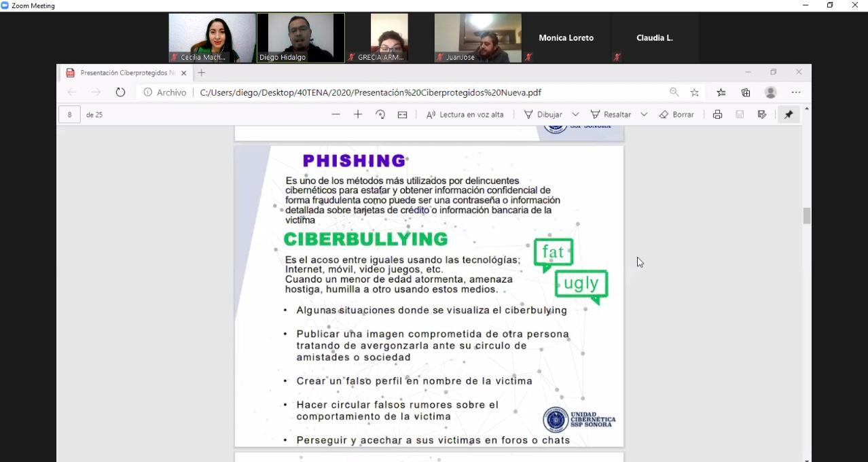The height and width of the screenshot is (462, 868).
Task: Expand the Dibujar options dropdown
Action: tap(575, 115)
